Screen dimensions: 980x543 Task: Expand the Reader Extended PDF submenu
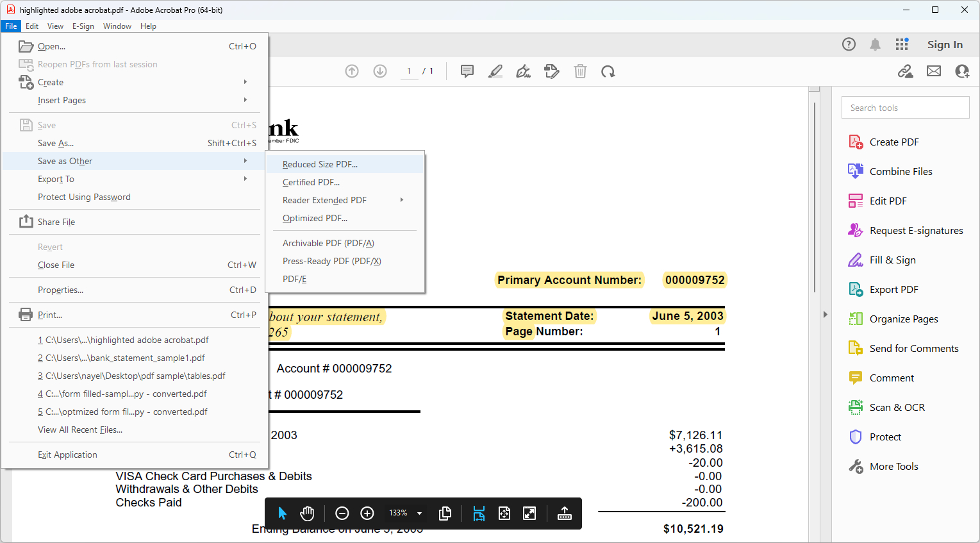point(325,199)
